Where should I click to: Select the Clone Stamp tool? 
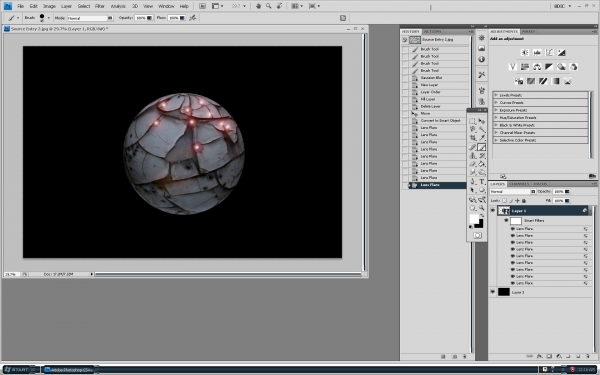473,156
